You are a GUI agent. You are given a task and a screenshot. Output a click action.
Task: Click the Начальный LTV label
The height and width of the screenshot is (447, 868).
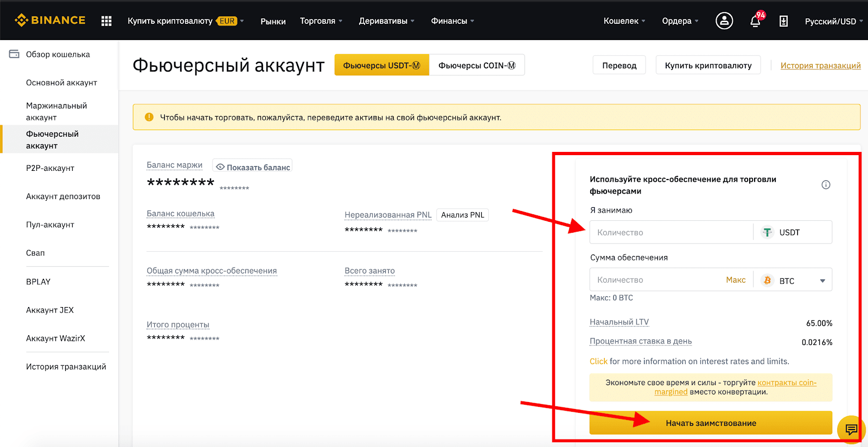[x=619, y=322]
